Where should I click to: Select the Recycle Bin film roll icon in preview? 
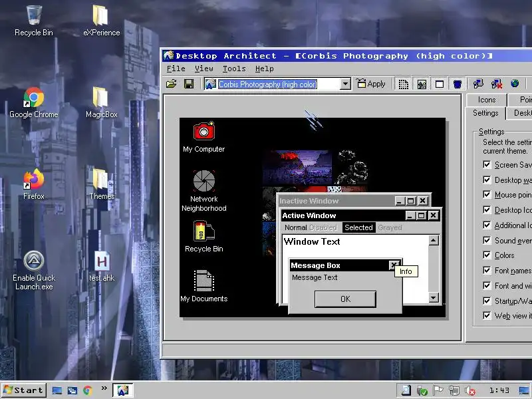(x=203, y=231)
